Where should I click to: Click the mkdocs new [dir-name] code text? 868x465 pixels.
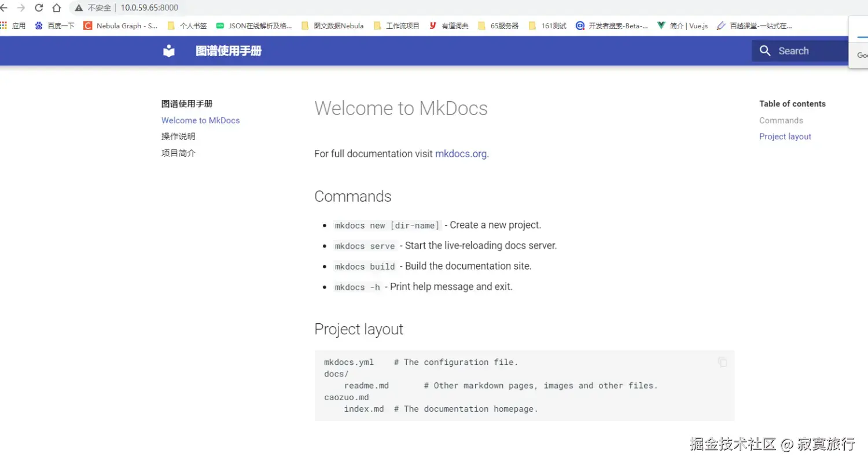(x=387, y=226)
